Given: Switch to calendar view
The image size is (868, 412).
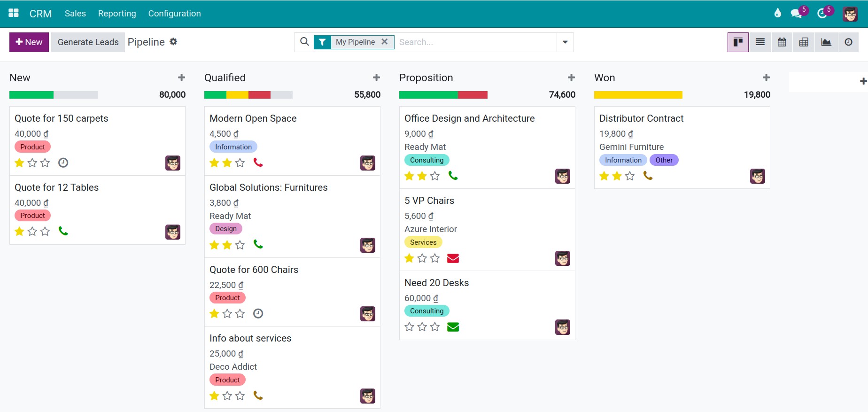Looking at the screenshot, I should pyautogui.click(x=782, y=42).
